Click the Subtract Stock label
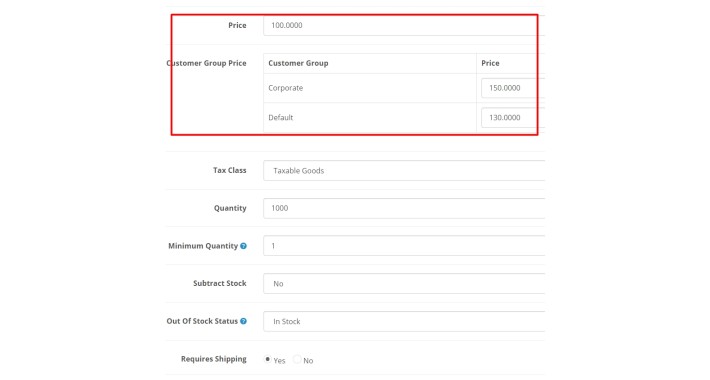The image size is (710, 380). coord(220,283)
